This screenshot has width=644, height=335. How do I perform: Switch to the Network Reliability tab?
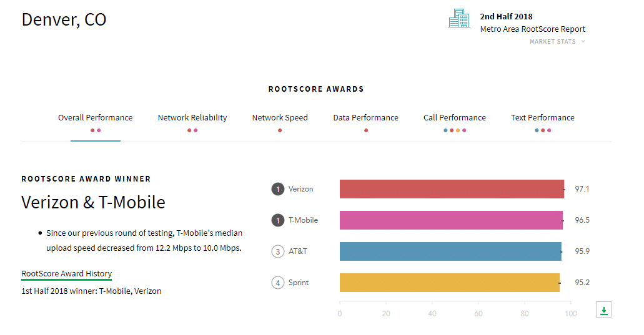click(192, 118)
